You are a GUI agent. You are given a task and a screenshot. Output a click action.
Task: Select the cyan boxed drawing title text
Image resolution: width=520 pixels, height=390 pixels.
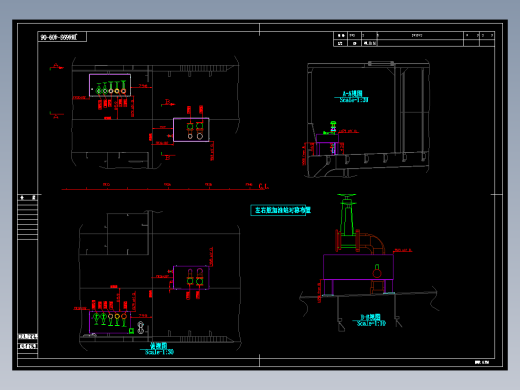coord(280,210)
